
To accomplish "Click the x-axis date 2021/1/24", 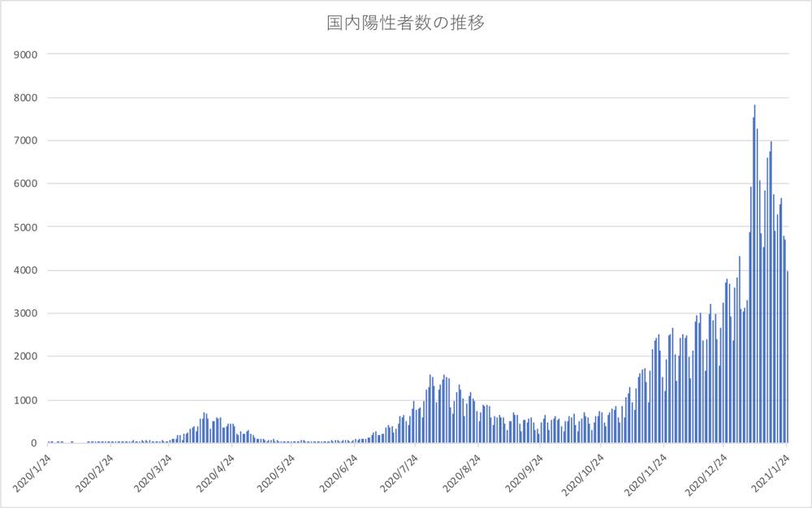I will (771, 473).
